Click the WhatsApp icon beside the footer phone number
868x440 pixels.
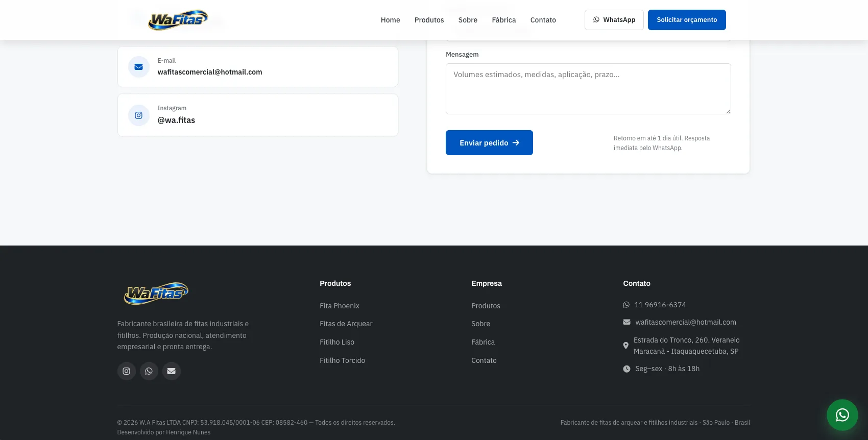[x=626, y=305]
